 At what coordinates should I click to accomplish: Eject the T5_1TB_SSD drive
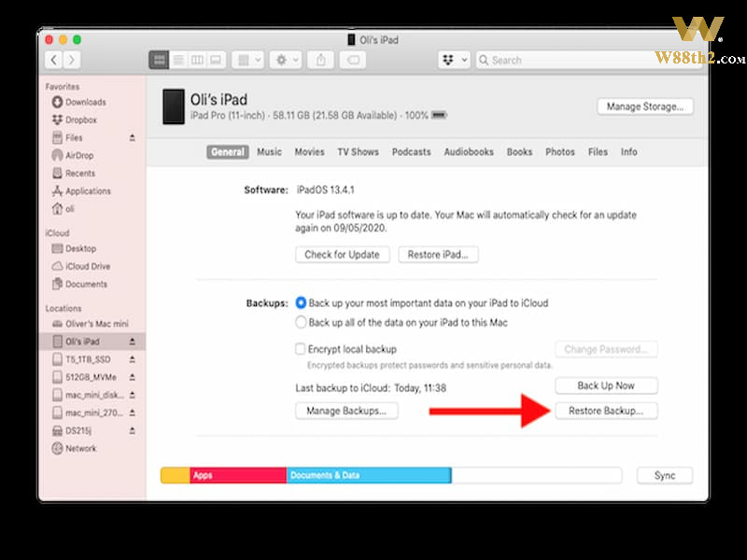coord(133,359)
